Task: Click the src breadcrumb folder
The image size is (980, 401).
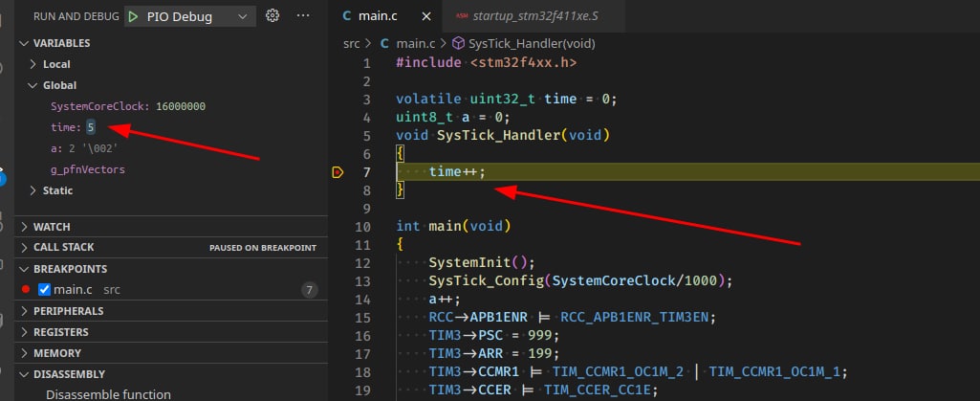Action: (352, 44)
